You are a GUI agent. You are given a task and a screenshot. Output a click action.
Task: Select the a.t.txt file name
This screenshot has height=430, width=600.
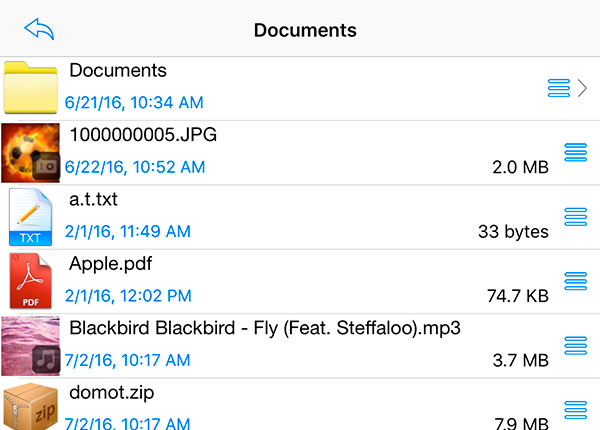93,199
